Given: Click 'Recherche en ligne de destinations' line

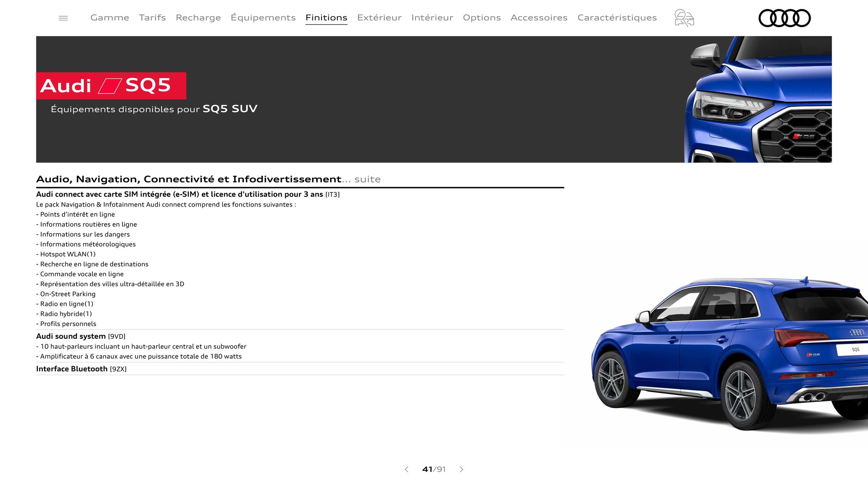Looking at the screenshot, I should 92,264.
